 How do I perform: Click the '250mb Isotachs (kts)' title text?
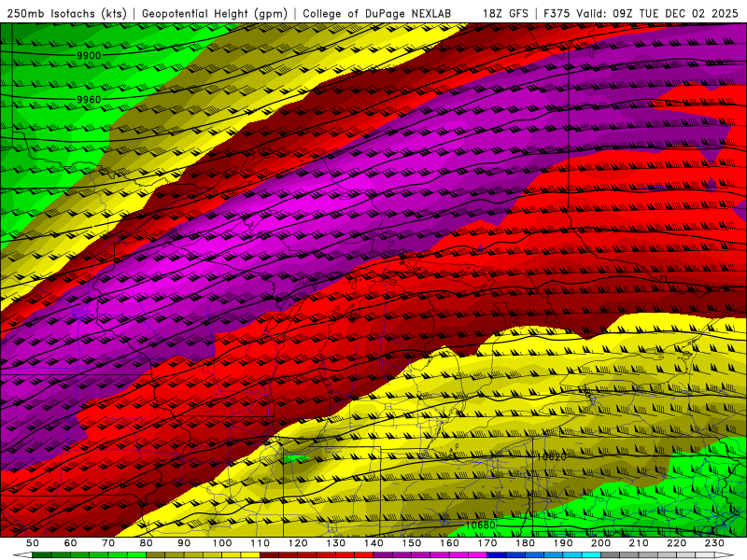[67, 14]
